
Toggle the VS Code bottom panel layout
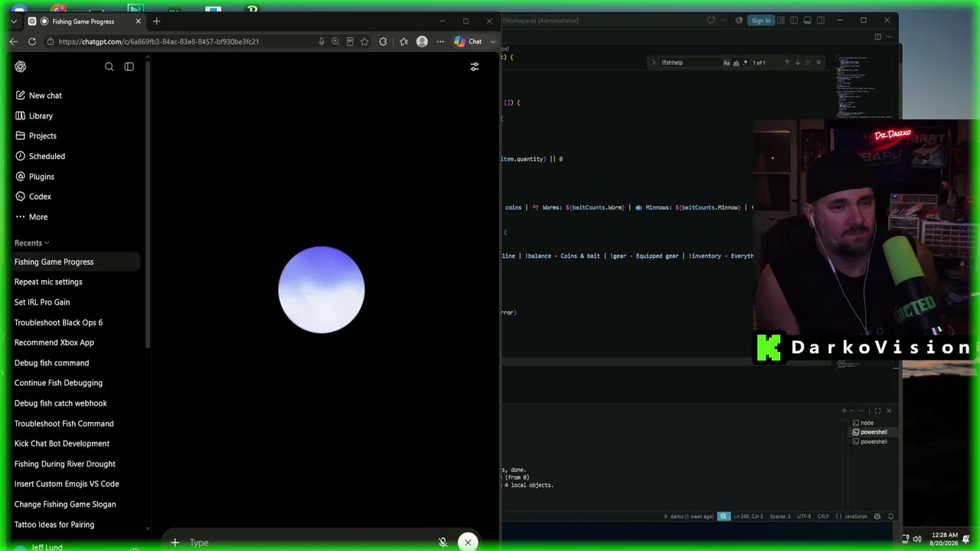[807, 21]
